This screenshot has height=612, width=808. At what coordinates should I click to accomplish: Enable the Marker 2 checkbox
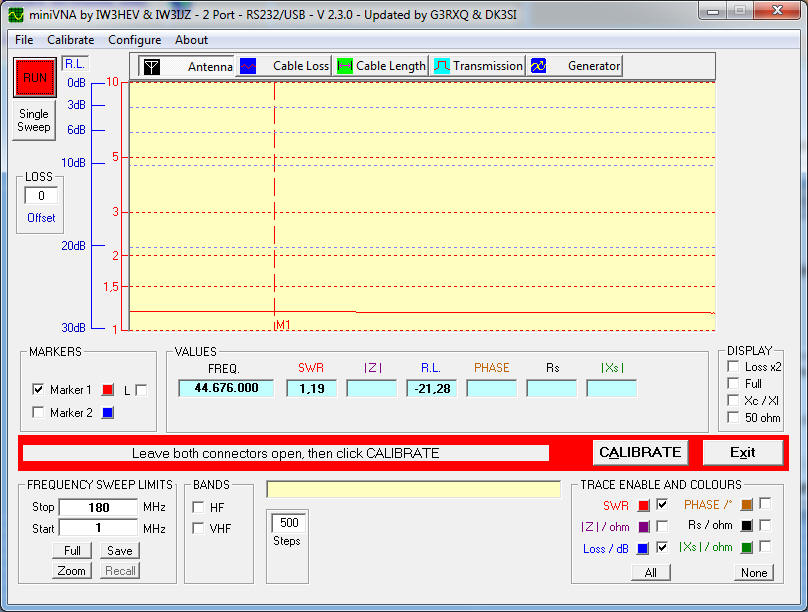(38, 412)
